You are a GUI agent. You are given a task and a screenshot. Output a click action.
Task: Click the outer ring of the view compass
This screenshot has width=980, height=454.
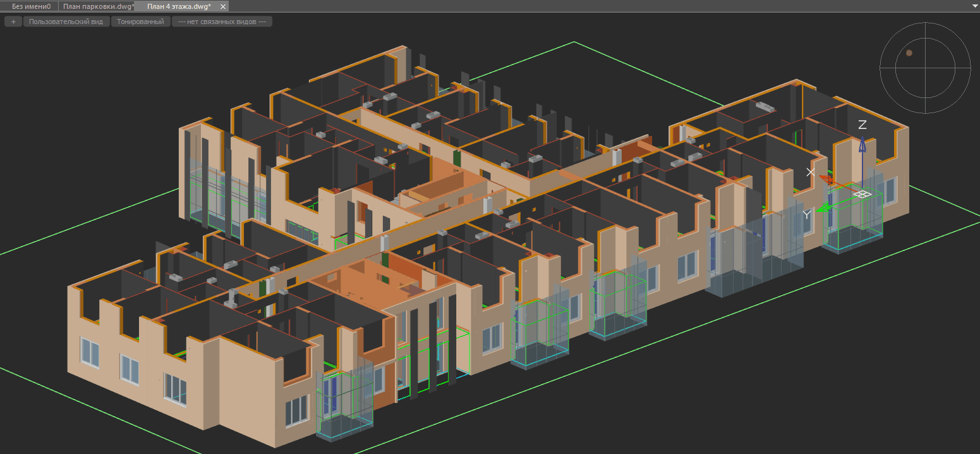coord(925,25)
